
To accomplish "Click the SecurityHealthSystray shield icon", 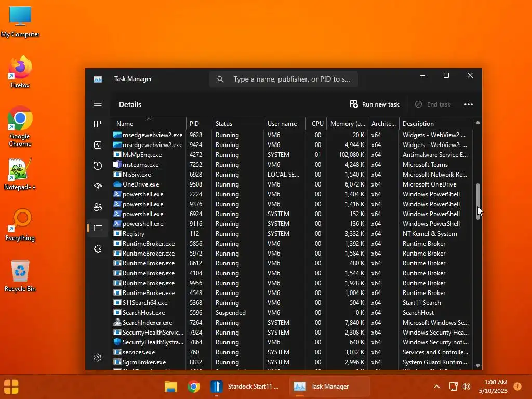I will coord(117,342).
